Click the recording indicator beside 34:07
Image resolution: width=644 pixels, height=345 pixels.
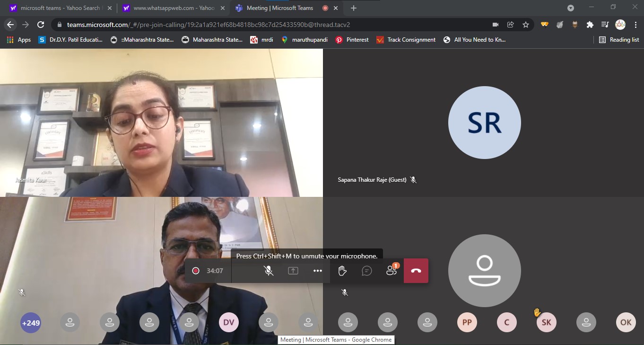[196, 271]
